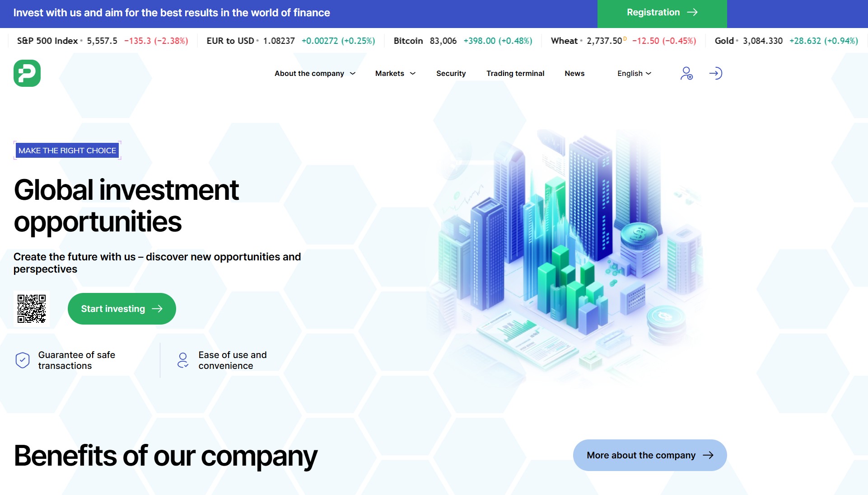Image resolution: width=868 pixels, height=495 pixels.
Task: Go to Trading terminal page
Action: click(515, 74)
